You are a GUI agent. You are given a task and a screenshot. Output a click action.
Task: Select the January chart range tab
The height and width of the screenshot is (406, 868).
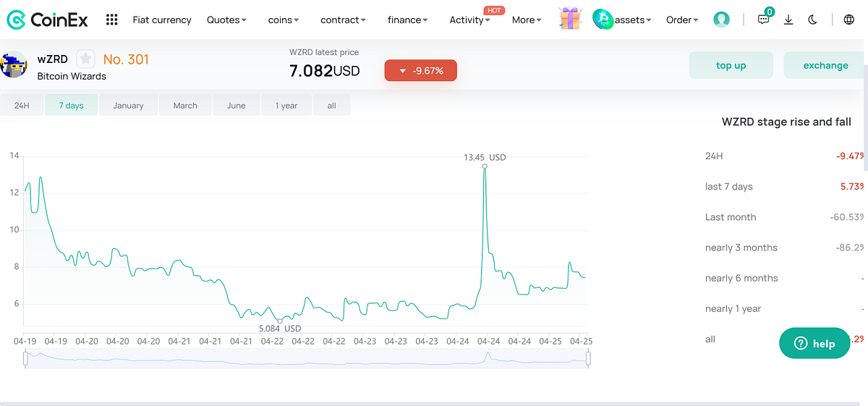pyautogui.click(x=128, y=105)
